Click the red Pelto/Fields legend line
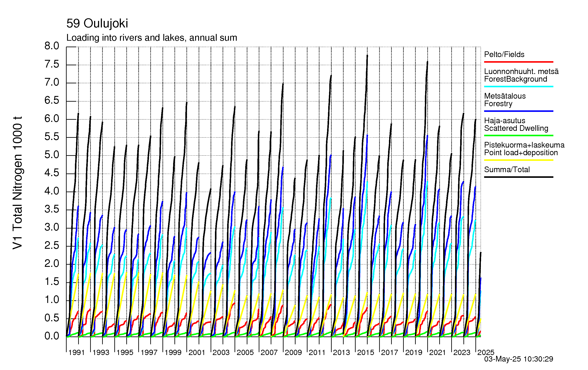Viewport: 588px width, 370px height. point(518,62)
